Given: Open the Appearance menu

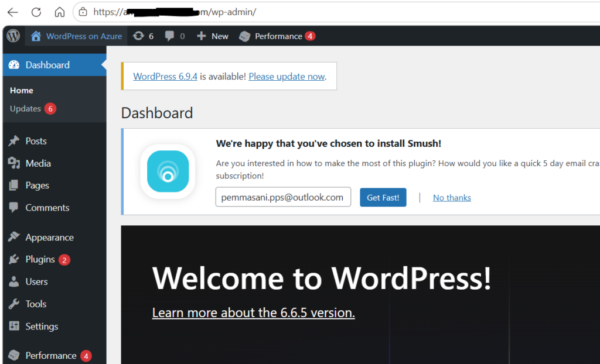Looking at the screenshot, I should click(49, 238).
